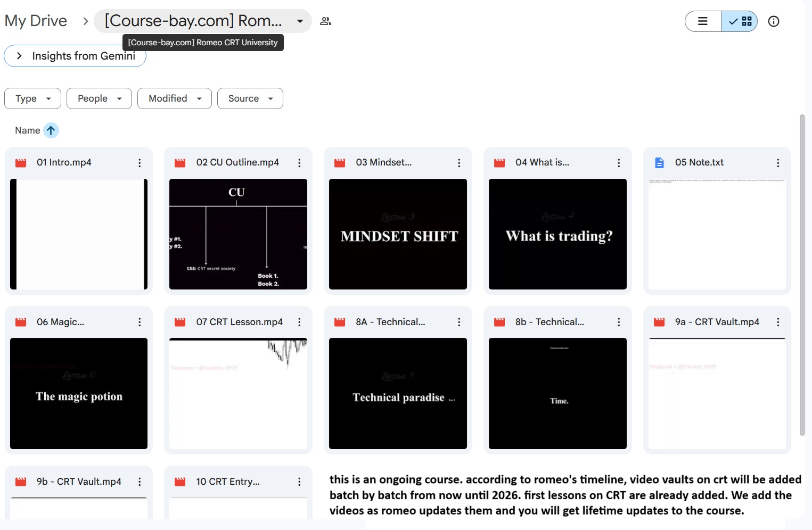Select the 04 What is... file name
812x530 pixels.
pos(542,162)
